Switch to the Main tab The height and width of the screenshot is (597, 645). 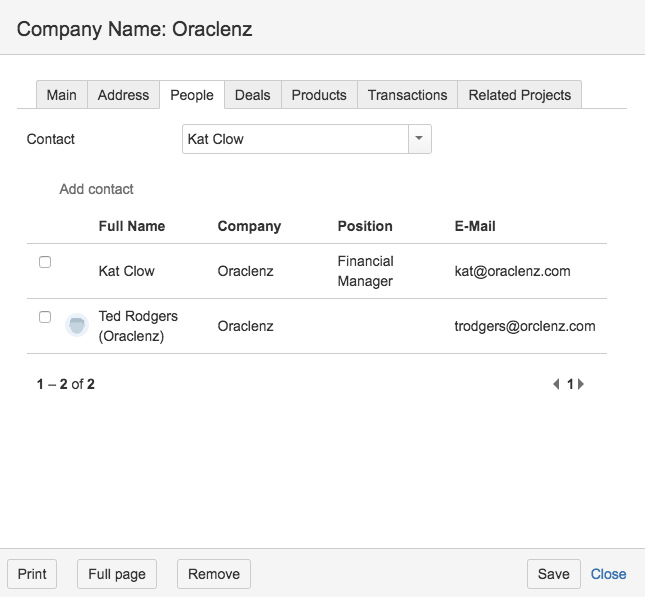click(61, 95)
